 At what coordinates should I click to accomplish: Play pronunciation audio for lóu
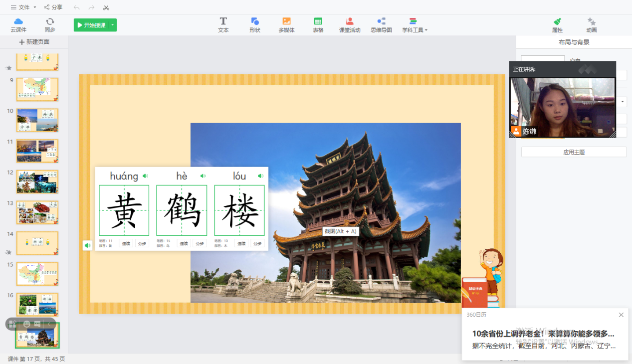tap(260, 176)
